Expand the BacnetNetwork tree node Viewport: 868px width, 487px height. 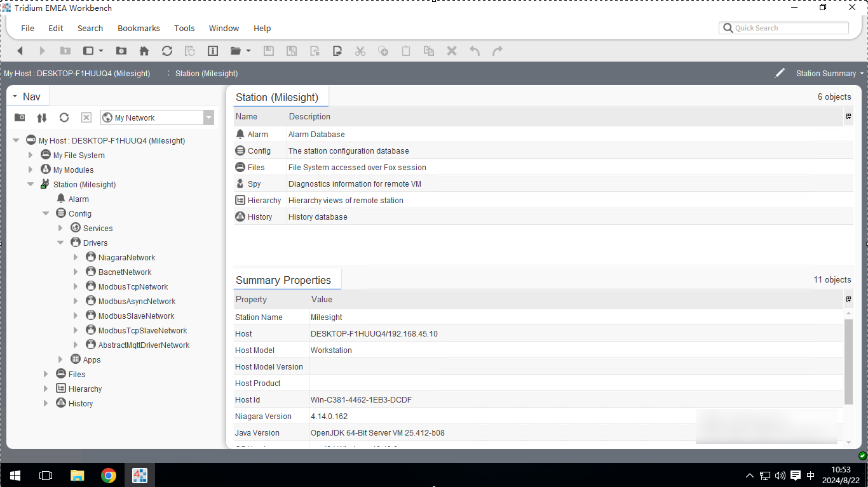(76, 272)
